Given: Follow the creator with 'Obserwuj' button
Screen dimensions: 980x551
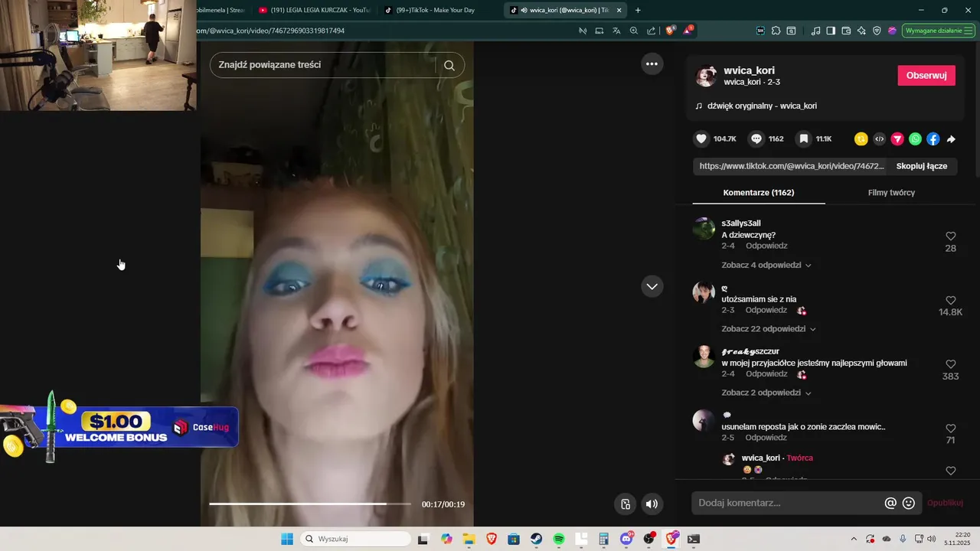Looking at the screenshot, I should point(926,75).
